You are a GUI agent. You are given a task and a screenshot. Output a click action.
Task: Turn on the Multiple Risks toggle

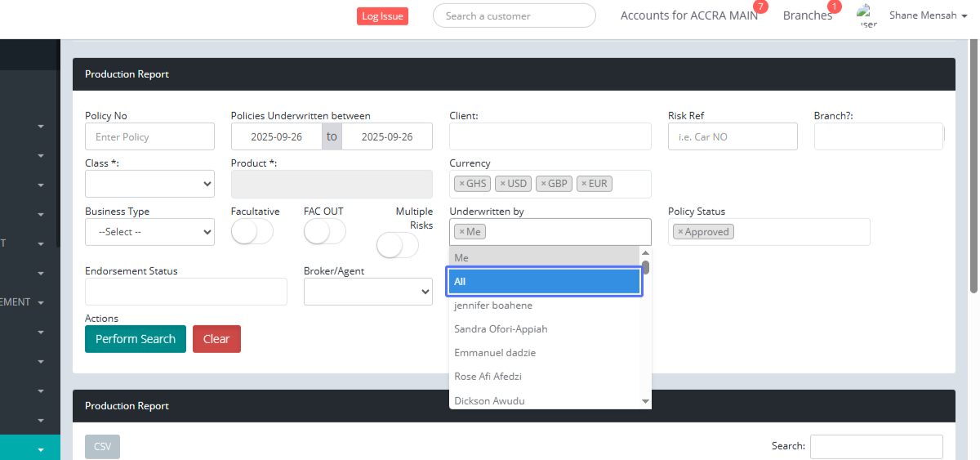(x=397, y=245)
